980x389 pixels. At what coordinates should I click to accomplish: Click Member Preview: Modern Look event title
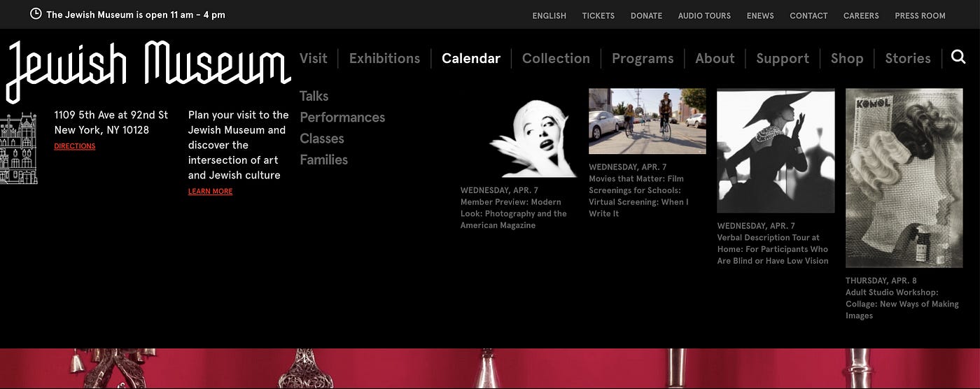[514, 213]
